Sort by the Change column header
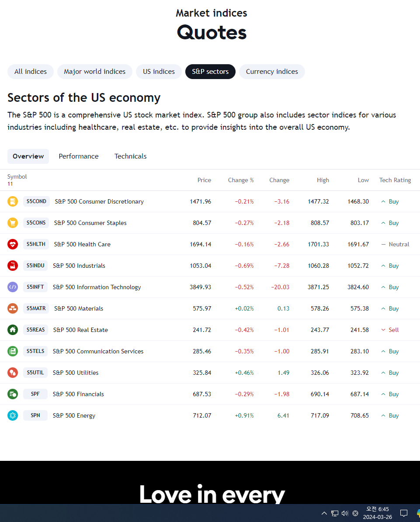Viewport: 420px width, 522px height. pos(279,180)
